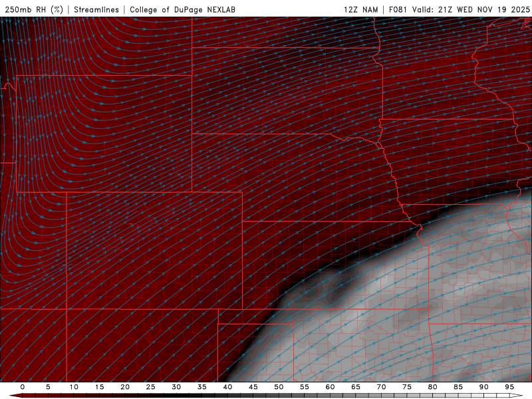This screenshot has height=399, width=532.
Task: Click the colorbar value 40
Action: click(227, 387)
